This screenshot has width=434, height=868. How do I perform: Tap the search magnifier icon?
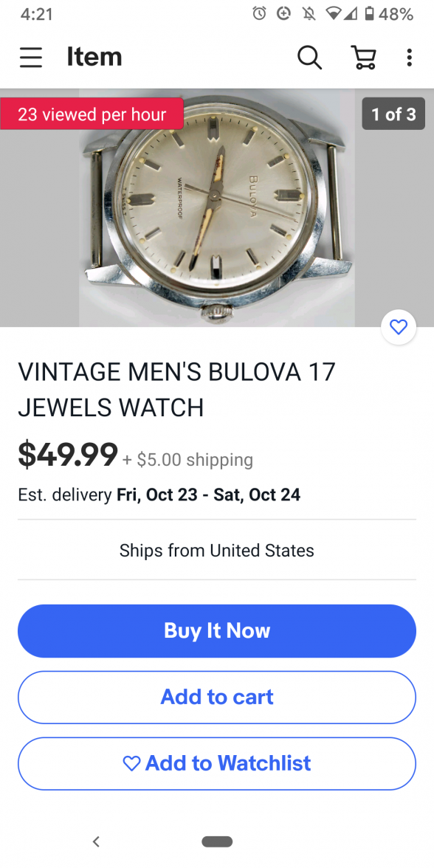[x=309, y=57]
